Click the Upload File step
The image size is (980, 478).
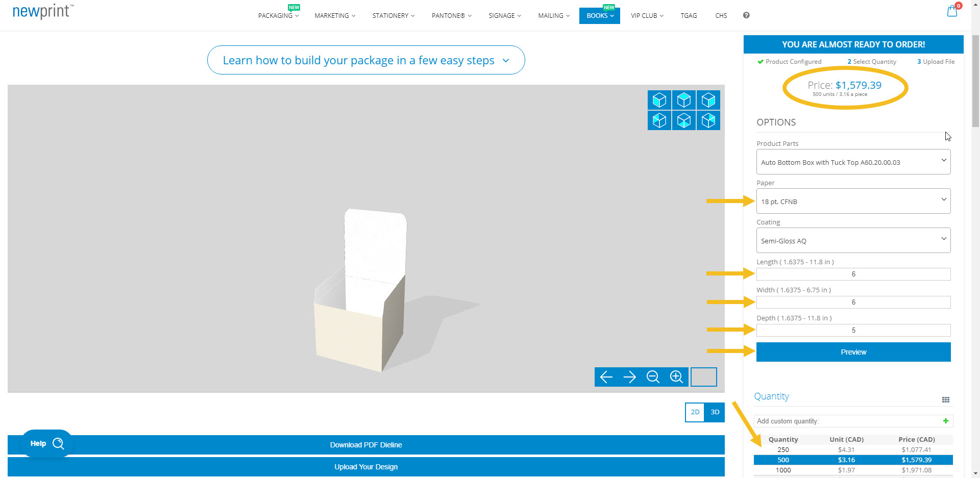[x=936, y=62]
